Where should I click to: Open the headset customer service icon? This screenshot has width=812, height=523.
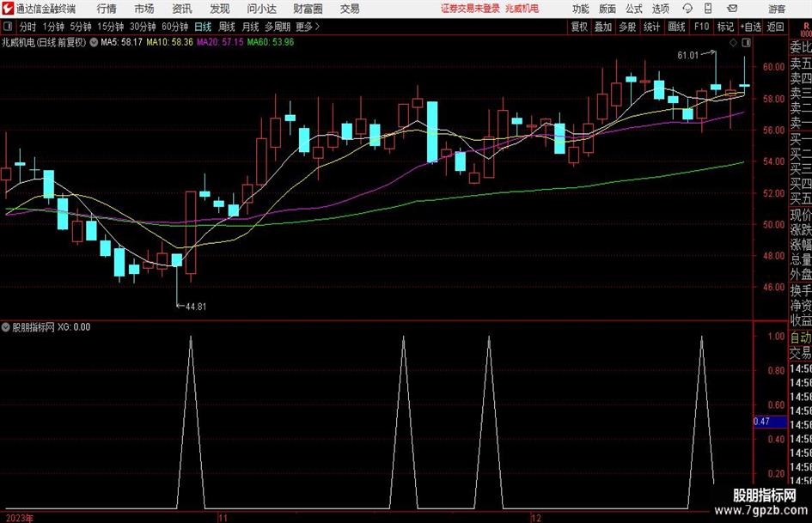[x=687, y=9]
